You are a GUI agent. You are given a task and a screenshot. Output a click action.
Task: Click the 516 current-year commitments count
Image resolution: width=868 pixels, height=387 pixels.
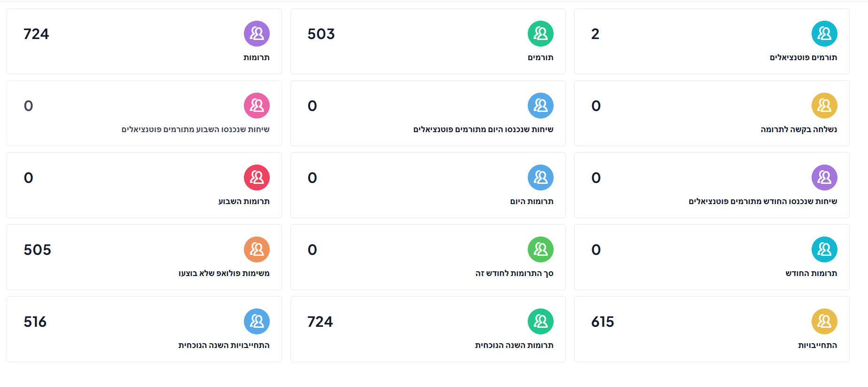point(35,322)
